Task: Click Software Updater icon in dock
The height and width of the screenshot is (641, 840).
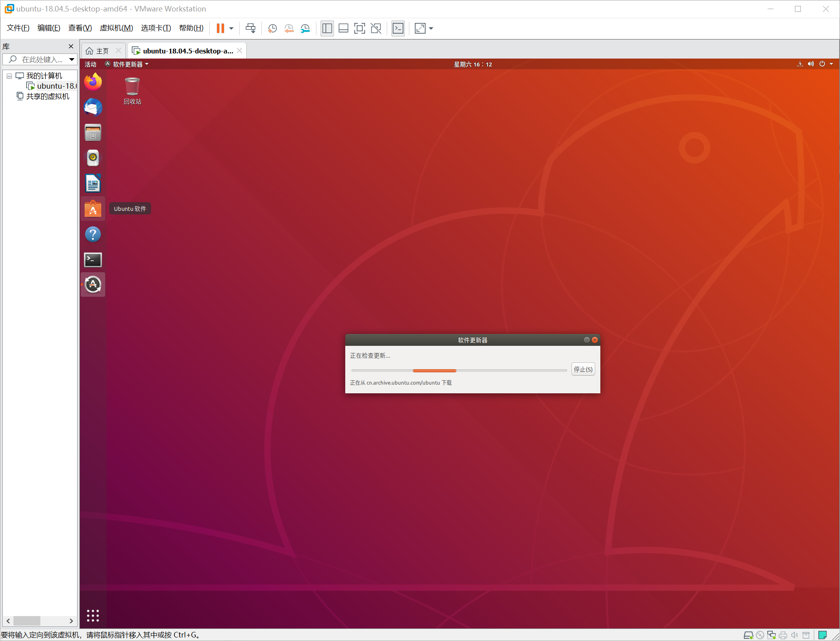Action: 93,284
